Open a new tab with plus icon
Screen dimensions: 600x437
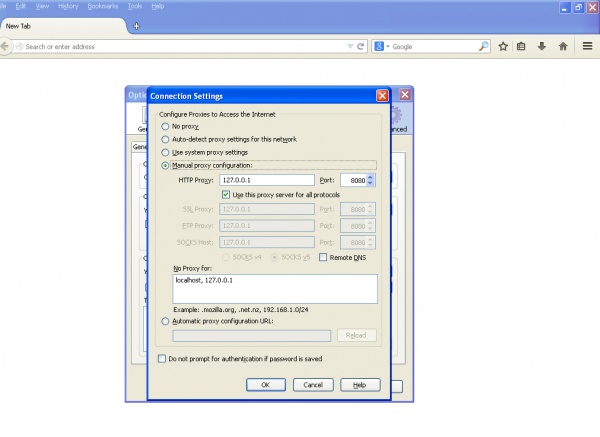coord(136,26)
